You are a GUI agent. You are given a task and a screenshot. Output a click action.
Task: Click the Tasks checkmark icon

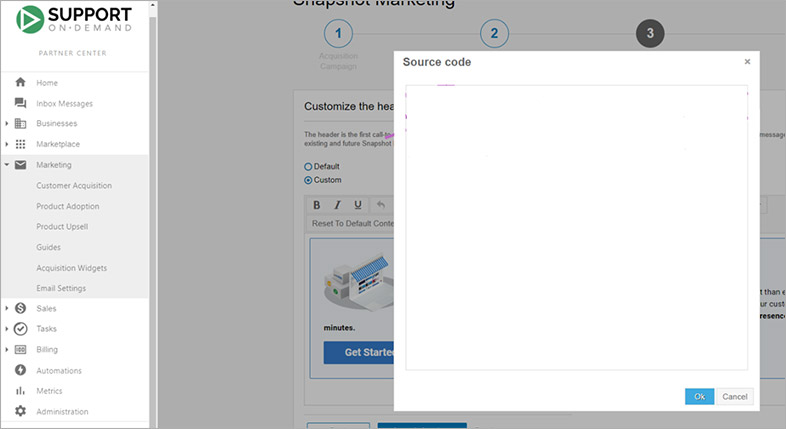[20, 329]
